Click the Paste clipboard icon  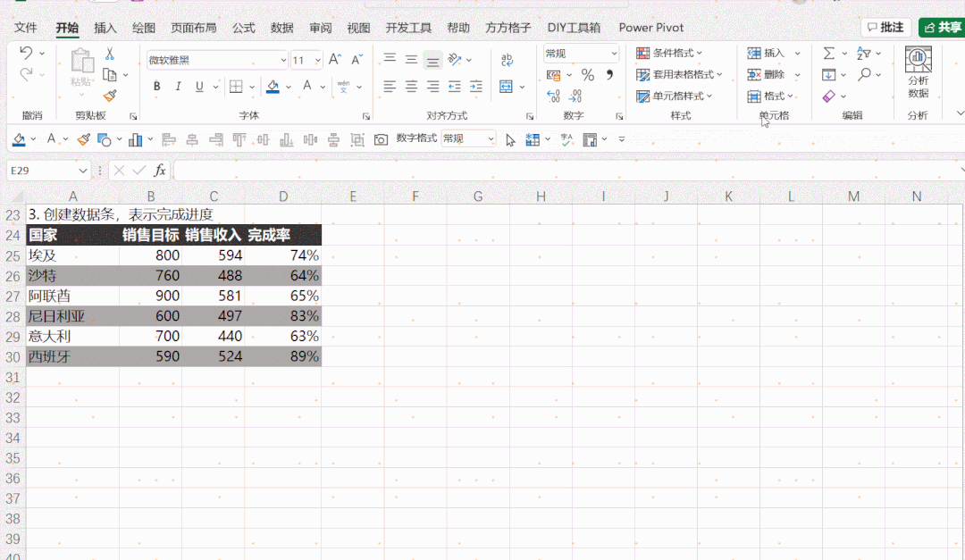tap(81, 61)
